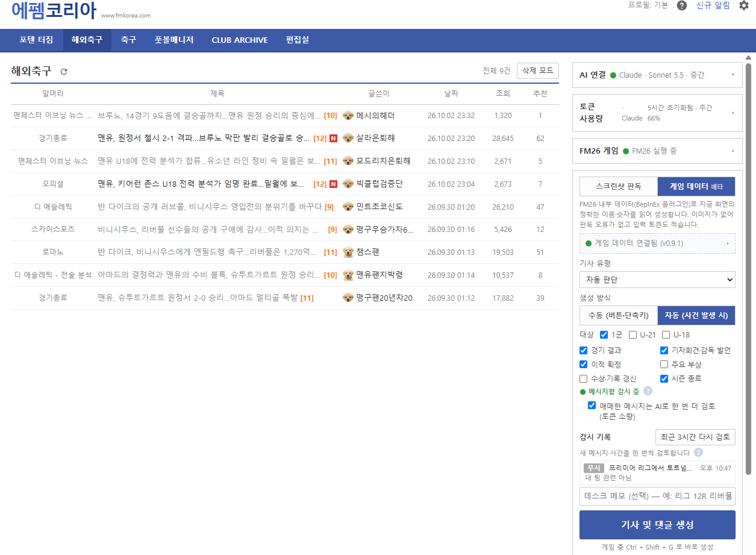The height and width of the screenshot is (555, 756).
Task: Click the help question-mark icon in header
Action: (x=682, y=5)
